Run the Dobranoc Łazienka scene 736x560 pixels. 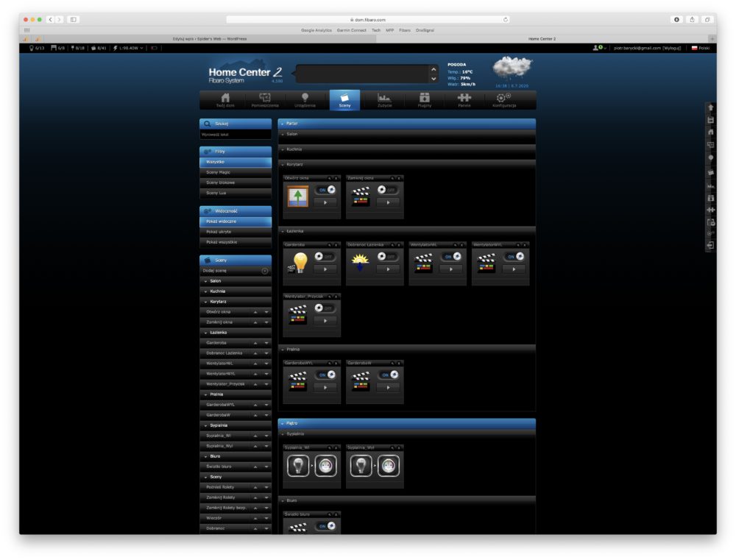tap(388, 269)
